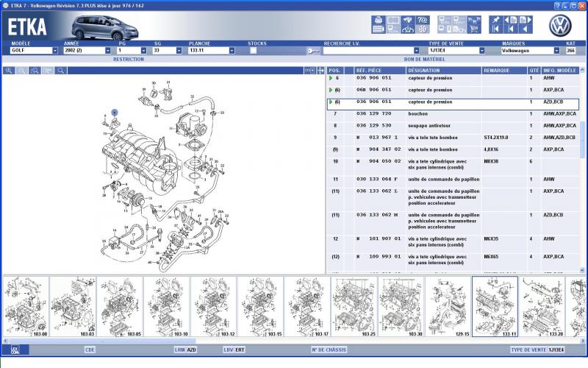Click the CDE button in the status bar
The width and height of the screenshot is (588, 368).
[90, 350]
